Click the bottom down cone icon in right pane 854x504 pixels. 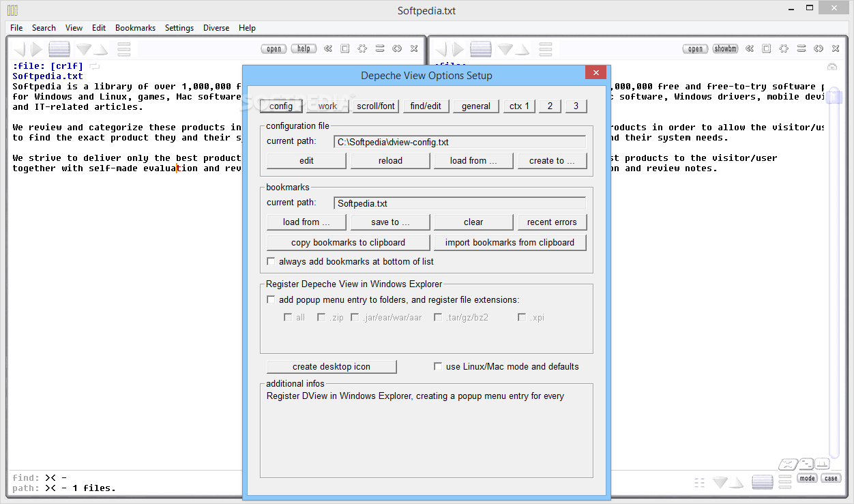click(720, 482)
